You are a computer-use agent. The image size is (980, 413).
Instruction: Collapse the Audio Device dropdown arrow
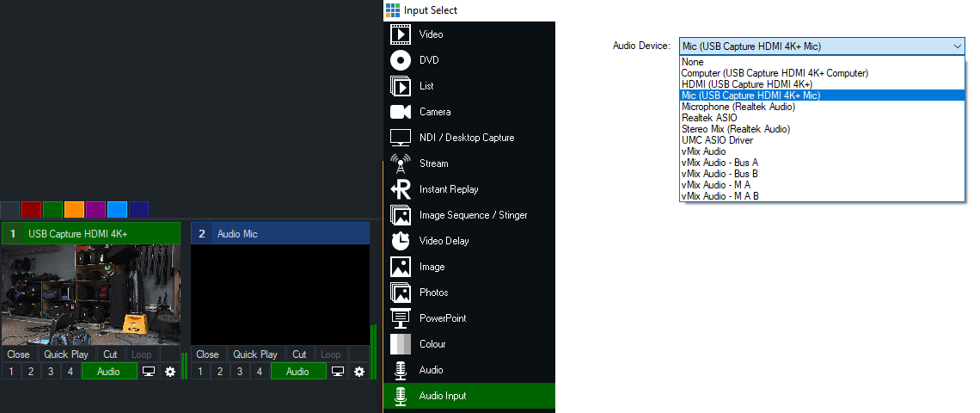(x=958, y=46)
